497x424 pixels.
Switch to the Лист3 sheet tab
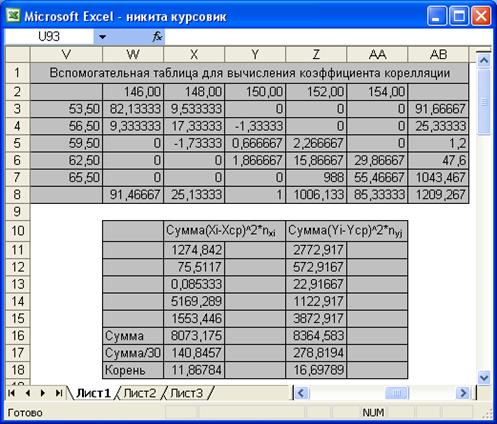pos(186,393)
